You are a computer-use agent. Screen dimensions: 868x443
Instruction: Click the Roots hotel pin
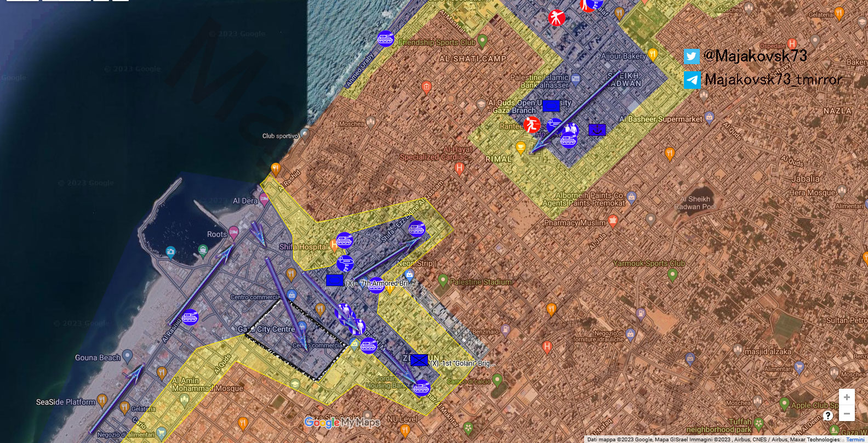[x=233, y=232]
